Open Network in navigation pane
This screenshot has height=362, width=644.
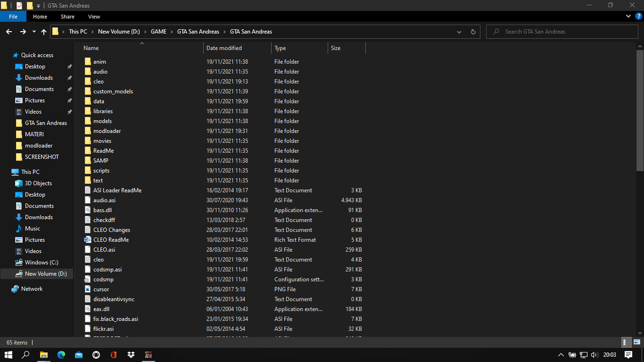[32, 289]
